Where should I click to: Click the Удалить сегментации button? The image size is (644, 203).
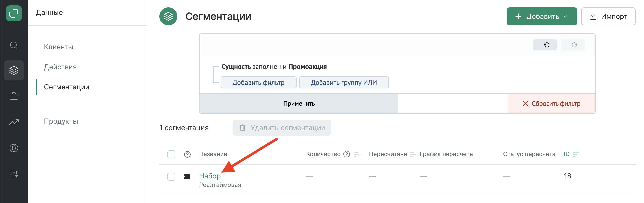(x=281, y=128)
